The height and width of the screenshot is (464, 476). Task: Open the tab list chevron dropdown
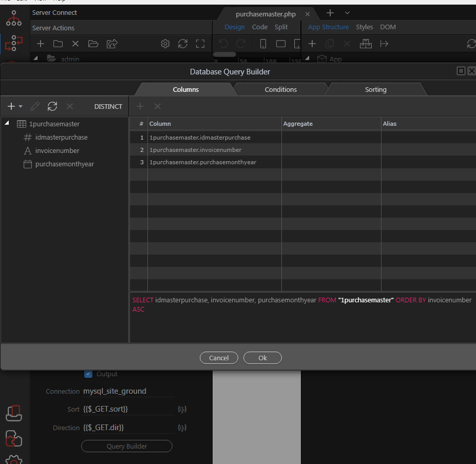tap(347, 13)
